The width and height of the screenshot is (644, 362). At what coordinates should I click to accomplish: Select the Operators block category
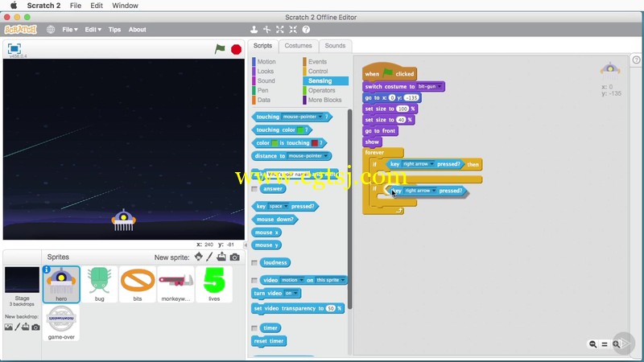pyautogui.click(x=321, y=90)
